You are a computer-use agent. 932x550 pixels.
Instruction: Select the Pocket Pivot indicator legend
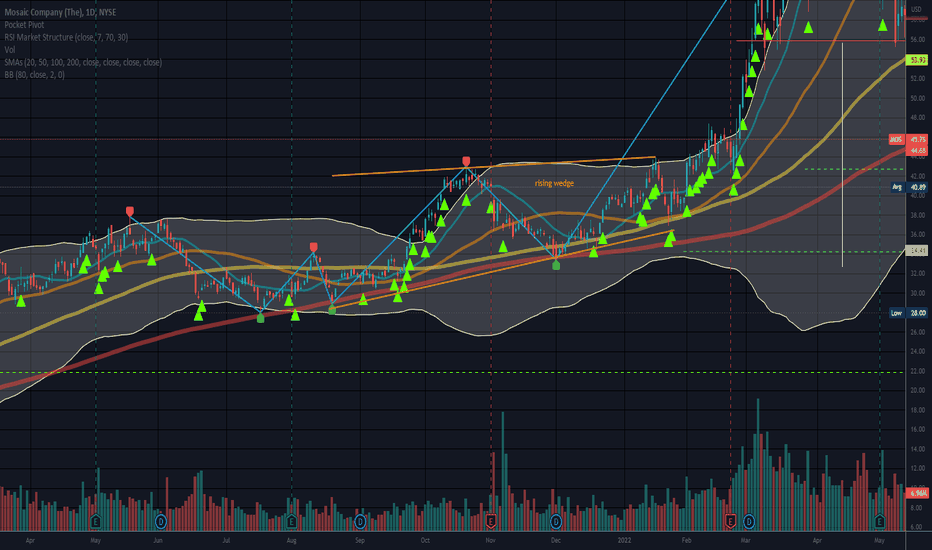click(24, 24)
